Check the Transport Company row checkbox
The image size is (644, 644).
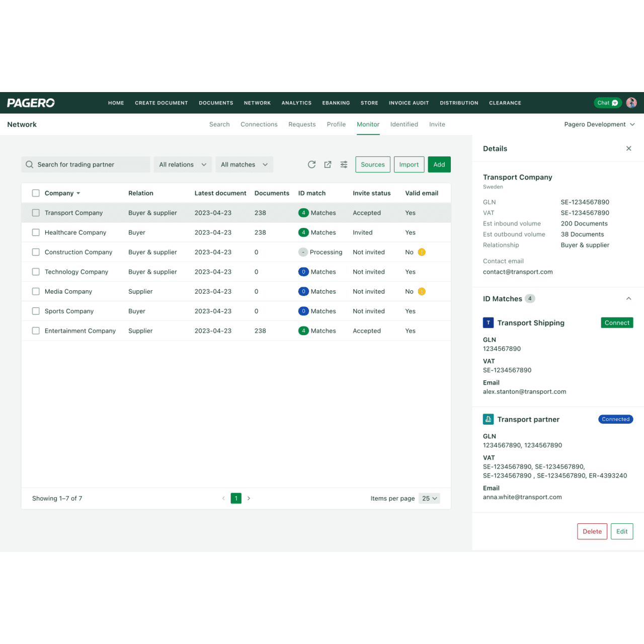pos(36,213)
